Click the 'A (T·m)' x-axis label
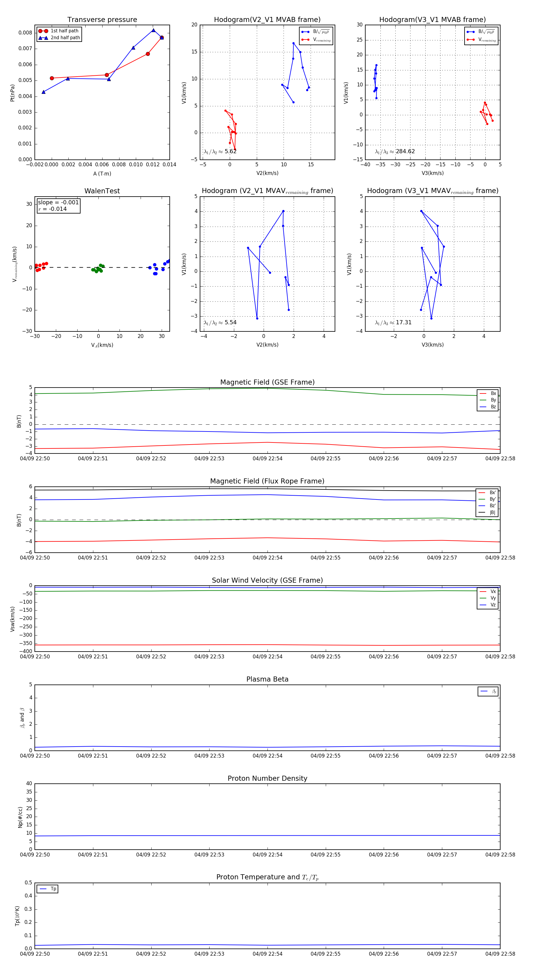The height and width of the screenshot is (980, 535). point(102,174)
